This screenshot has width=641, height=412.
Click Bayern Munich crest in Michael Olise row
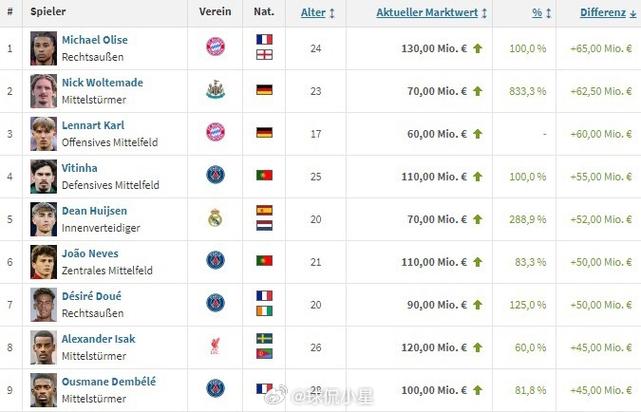pyautogui.click(x=215, y=47)
